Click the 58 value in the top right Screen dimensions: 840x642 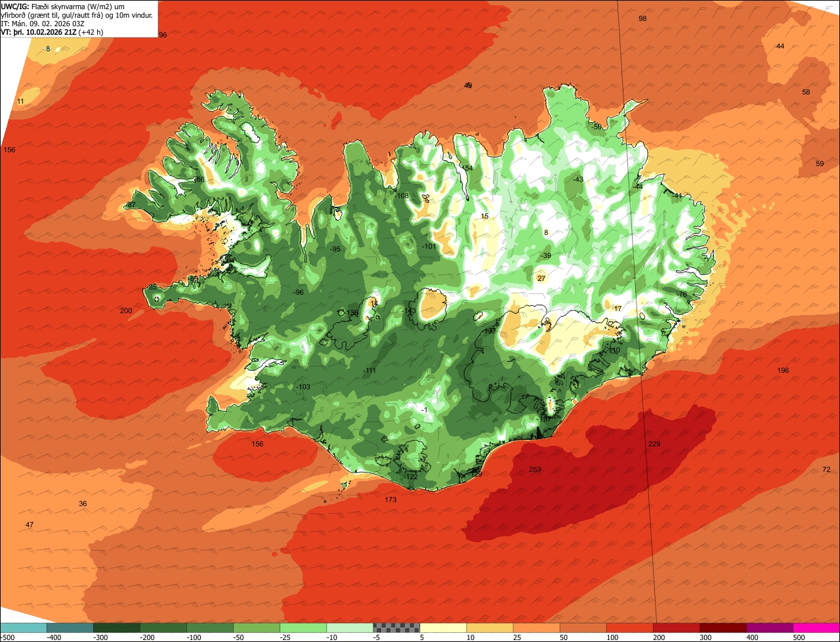(806, 92)
